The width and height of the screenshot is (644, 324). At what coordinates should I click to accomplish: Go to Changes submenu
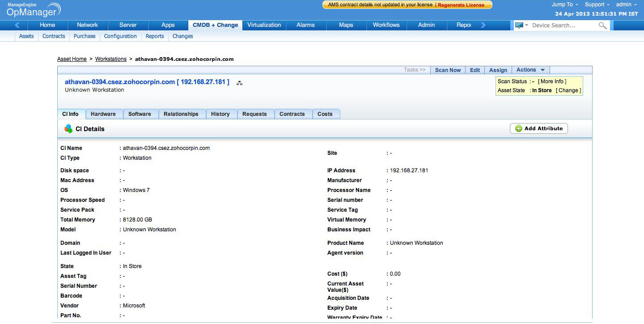pos(182,36)
